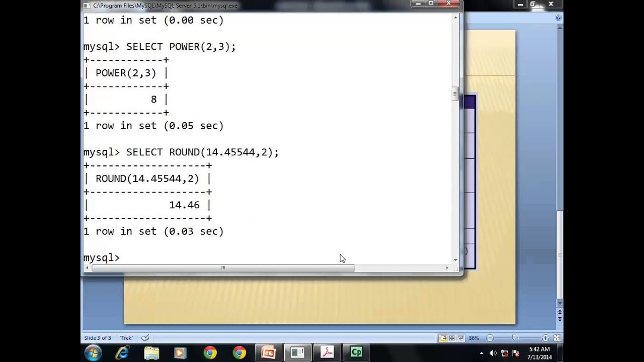Go to next slide double-arrow button

pyautogui.click(x=560, y=319)
